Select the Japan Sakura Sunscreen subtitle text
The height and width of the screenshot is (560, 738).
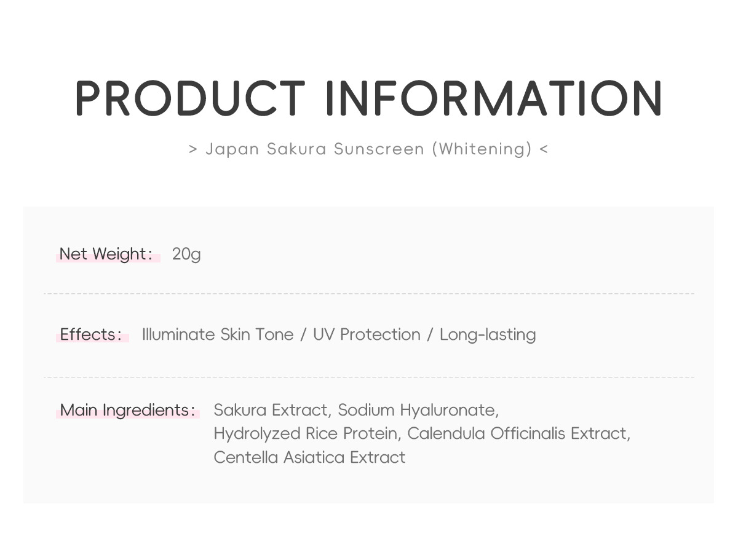315,149
